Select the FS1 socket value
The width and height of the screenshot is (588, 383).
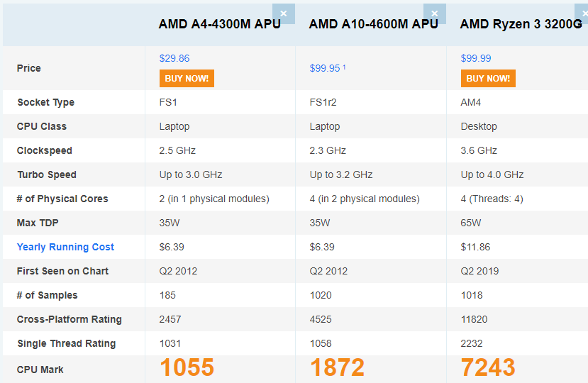click(x=168, y=102)
